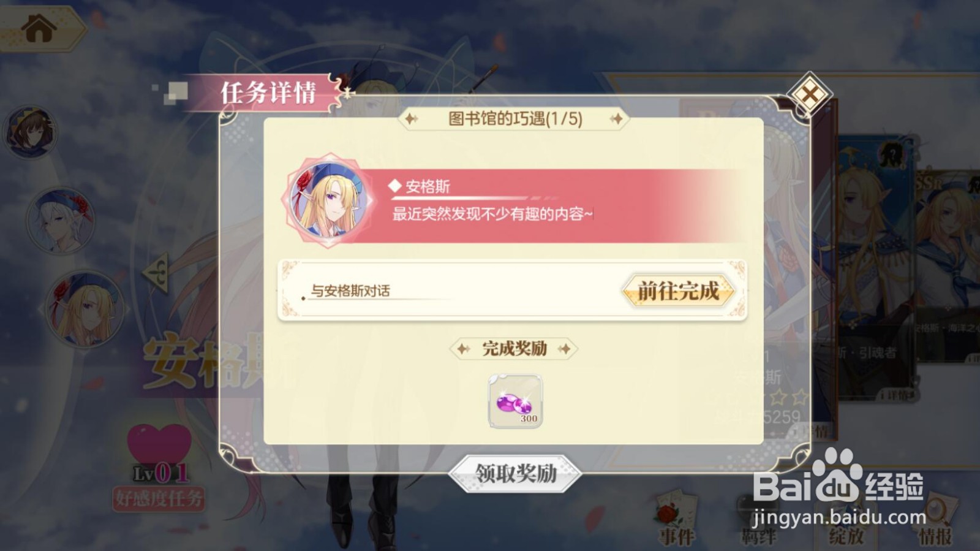Click the 前往完成 go-complete button
The image size is (980, 551).
[x=678, y=291]
